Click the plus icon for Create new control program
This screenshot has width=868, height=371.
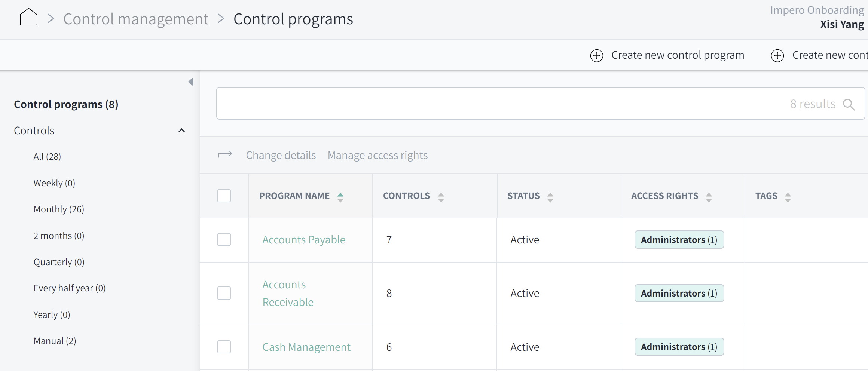click(597, 55)
